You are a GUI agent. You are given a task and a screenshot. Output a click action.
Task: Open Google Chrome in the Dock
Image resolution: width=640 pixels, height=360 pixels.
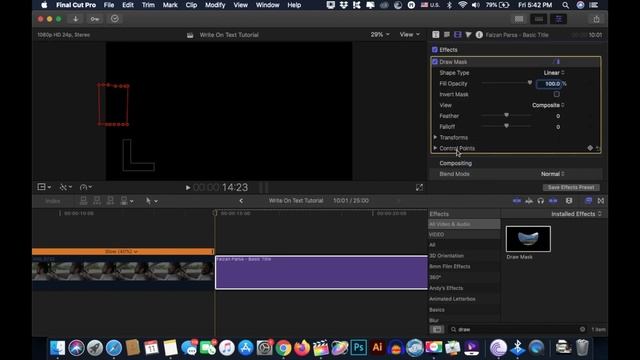pos(283,348)
